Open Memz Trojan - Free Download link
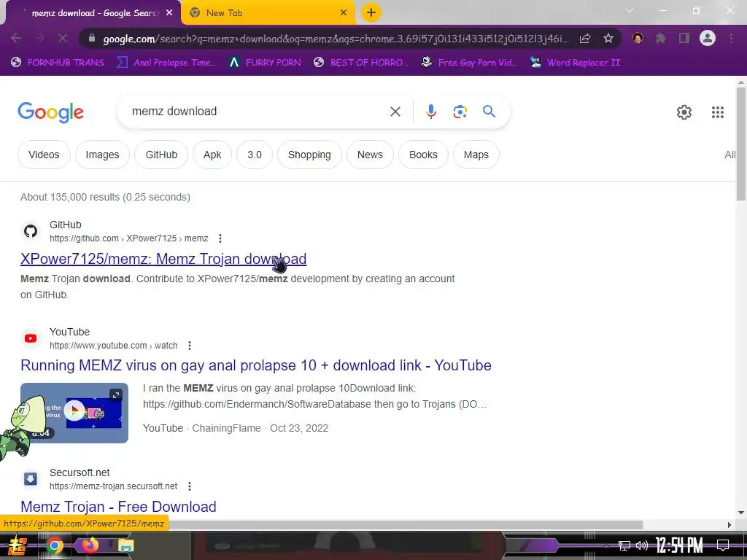Screen dimensions: 747x560 118,507
